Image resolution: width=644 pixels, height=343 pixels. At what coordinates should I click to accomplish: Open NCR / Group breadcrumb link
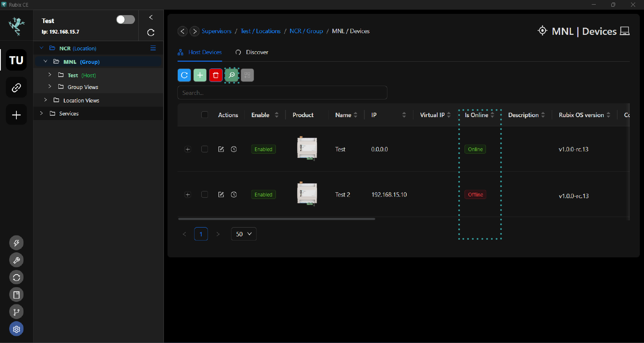[306, 31]
